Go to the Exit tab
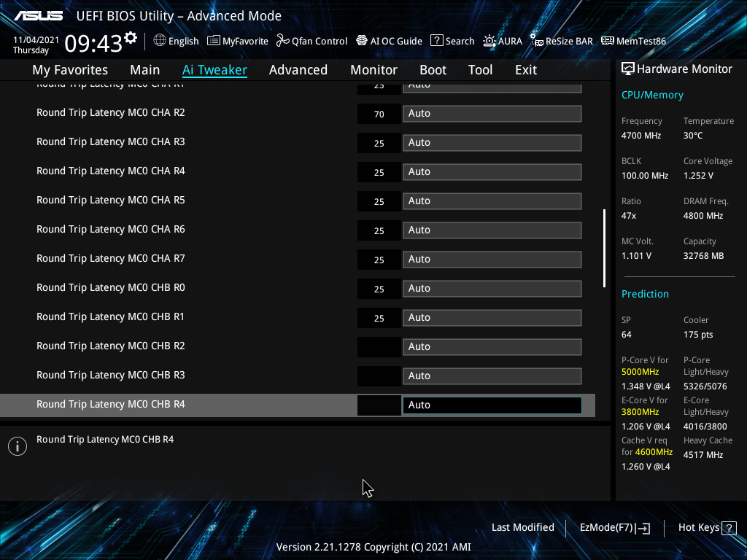 [x=526, y=69]
